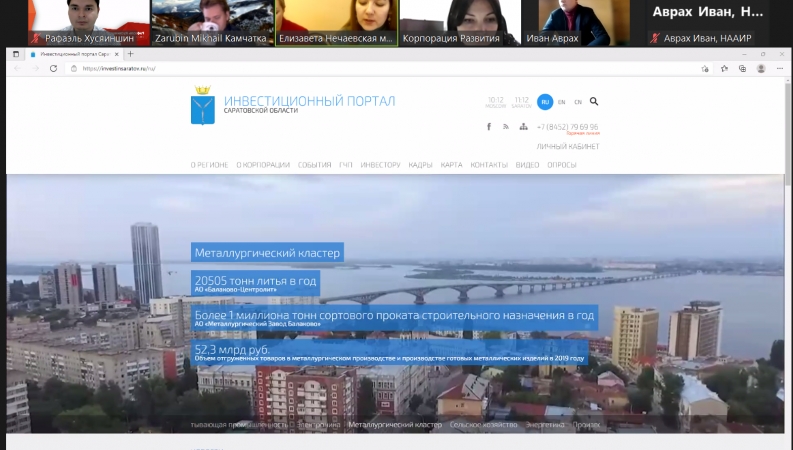This screenshot has width=793, height=450.
Task: Click the browser profile avatar icon
Action: click(x=761, y=69)
